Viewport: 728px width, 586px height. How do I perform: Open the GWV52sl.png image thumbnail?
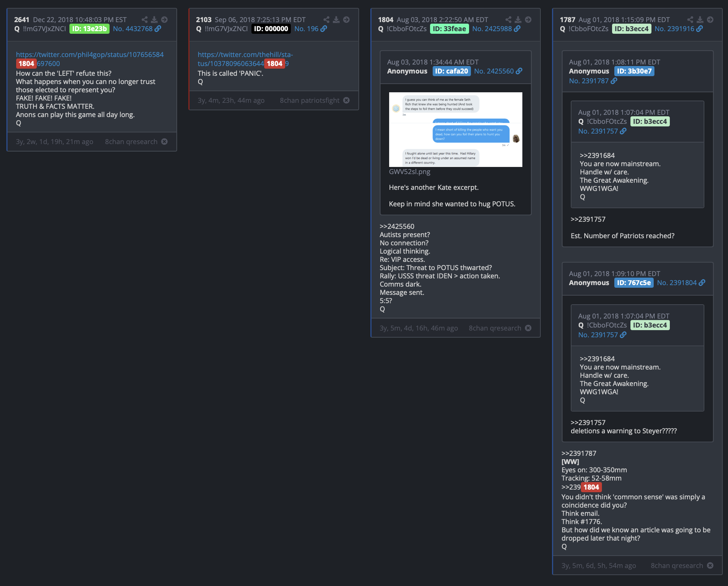pyautogui.click(x=456, y=129)
